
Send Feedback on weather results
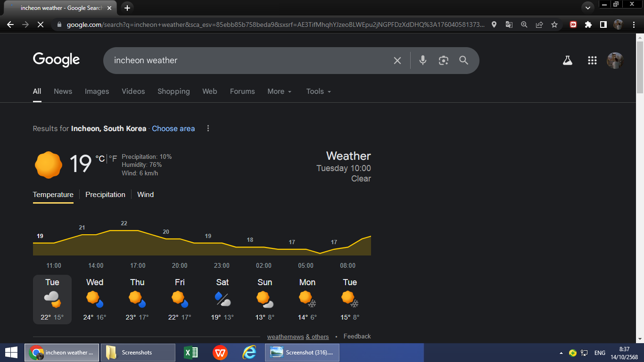pyautogui.click(x=357, y=337)
